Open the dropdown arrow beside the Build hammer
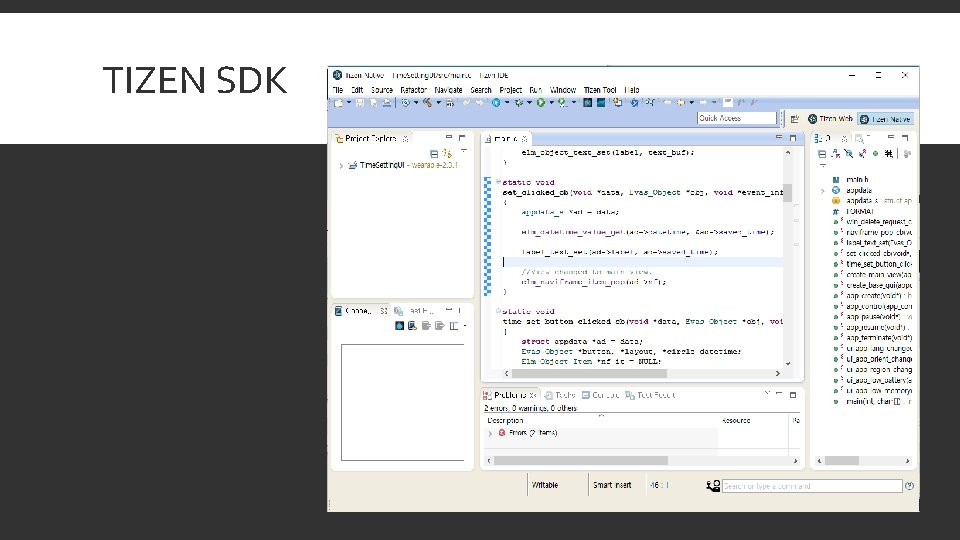Screen dimensions: 960x540 (438, 103)
